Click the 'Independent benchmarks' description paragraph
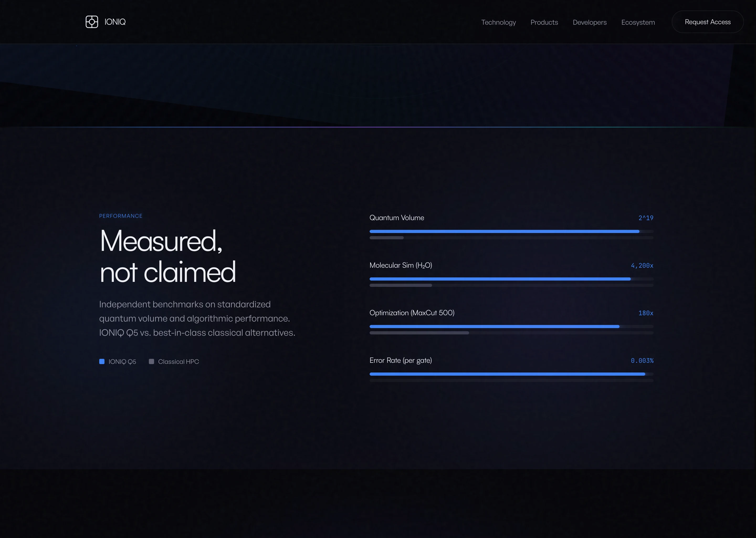 click(197, 318)
